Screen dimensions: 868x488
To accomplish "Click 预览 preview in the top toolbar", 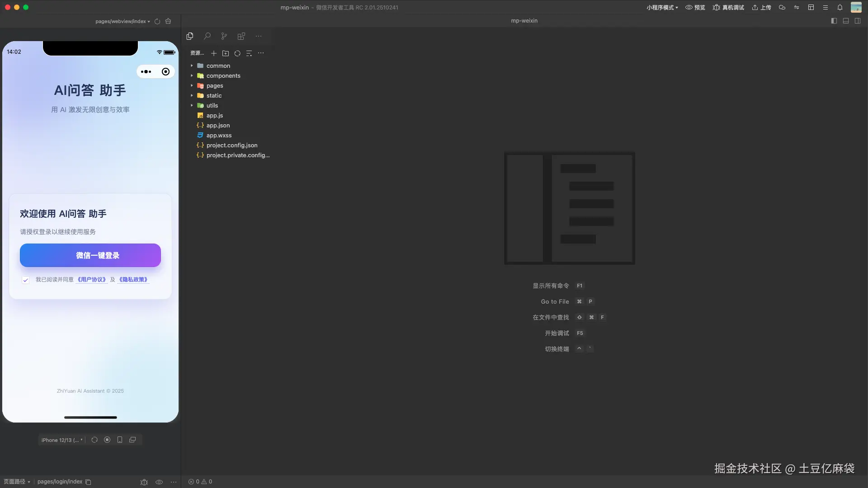I will point(695,7).
